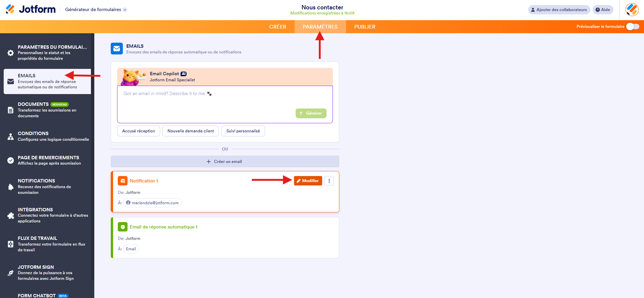Click the gear icon for Paramètres du formulaire
Viewport: 644px width, 298px height.
tap(11, 53)
